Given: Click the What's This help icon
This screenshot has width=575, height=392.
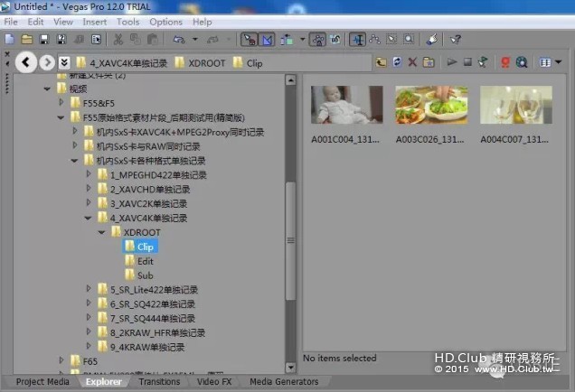Looking at the screenshot, I should click(x=456, y=39).
